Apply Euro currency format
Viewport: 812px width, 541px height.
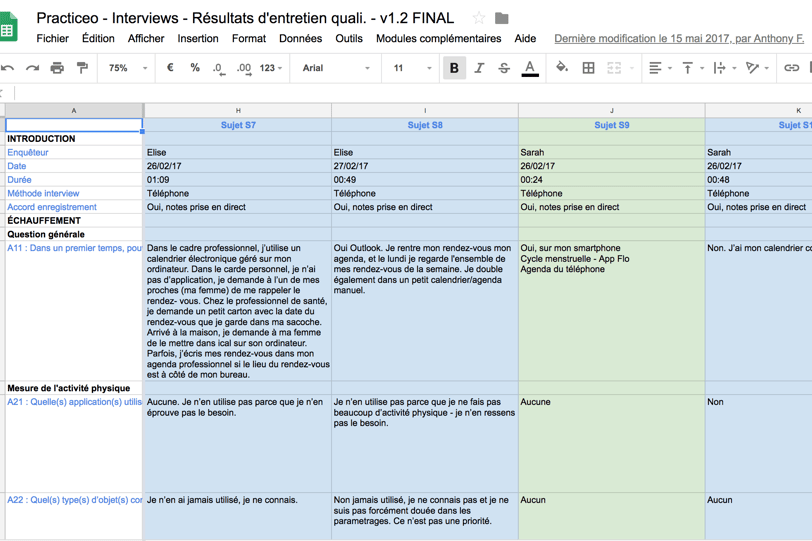click(x=170, y=67)
